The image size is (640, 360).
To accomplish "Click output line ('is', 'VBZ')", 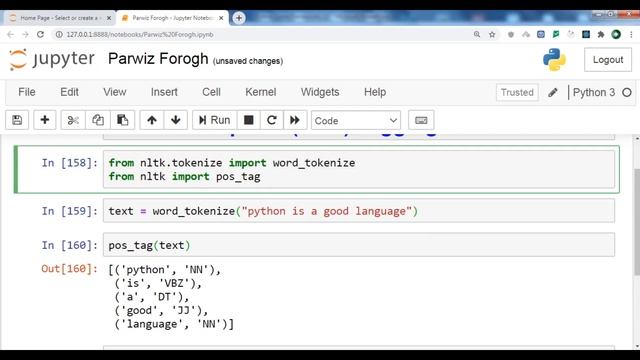I will click(158, 283).
